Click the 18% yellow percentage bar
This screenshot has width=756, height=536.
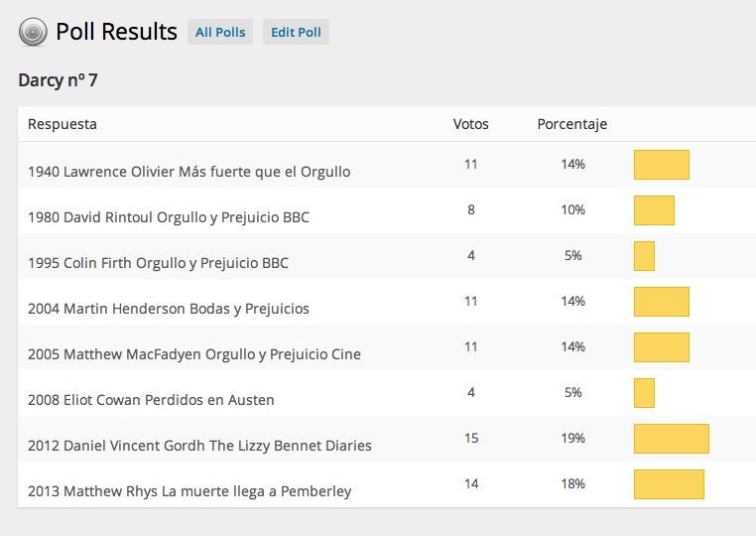pos(669,484)
